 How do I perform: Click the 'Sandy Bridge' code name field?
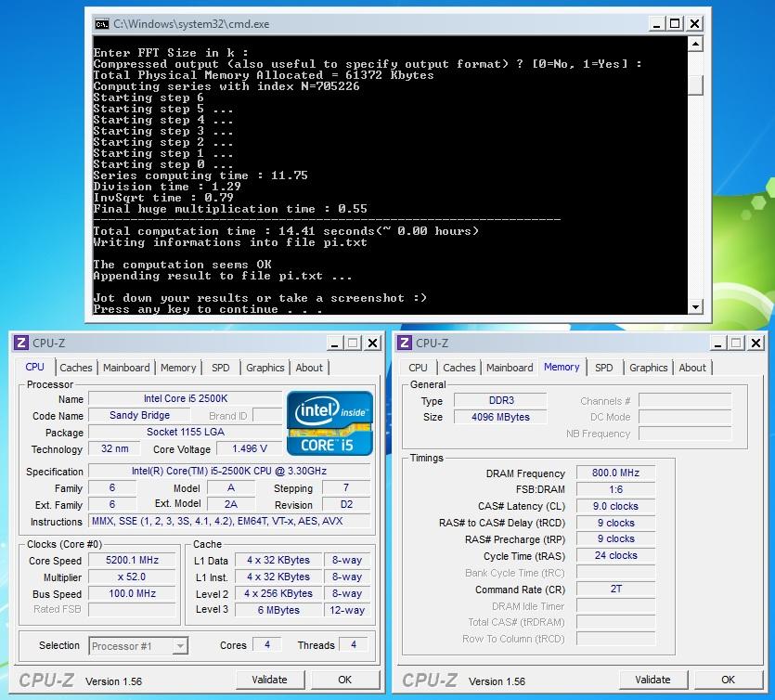[x=139, y=415]
